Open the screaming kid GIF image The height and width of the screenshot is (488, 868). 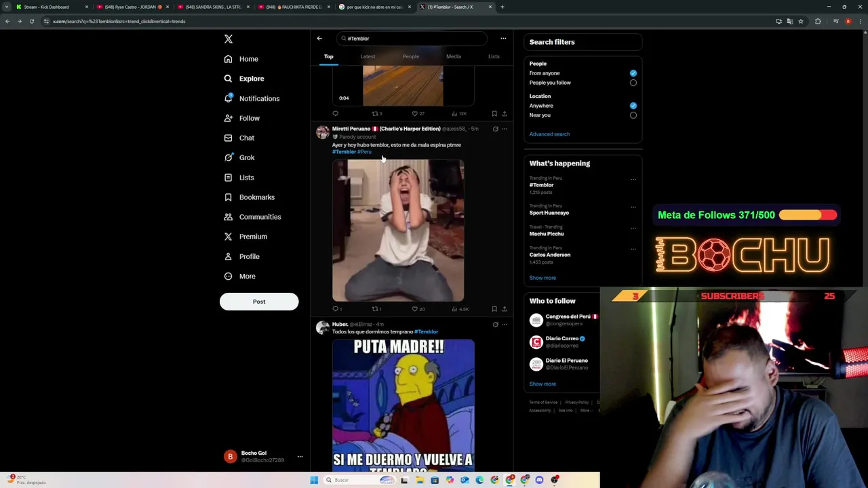pyautogui.click(x=398, y=230)
